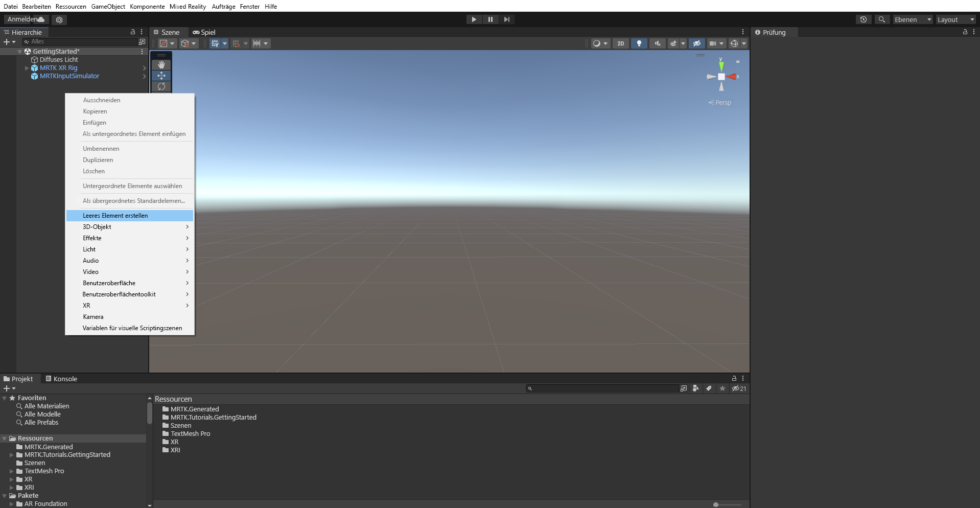Click the Project search by type icon

[x=696, y=388]
